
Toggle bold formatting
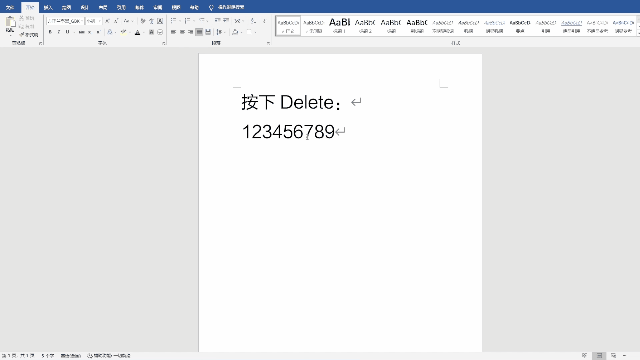pos(50,32)
